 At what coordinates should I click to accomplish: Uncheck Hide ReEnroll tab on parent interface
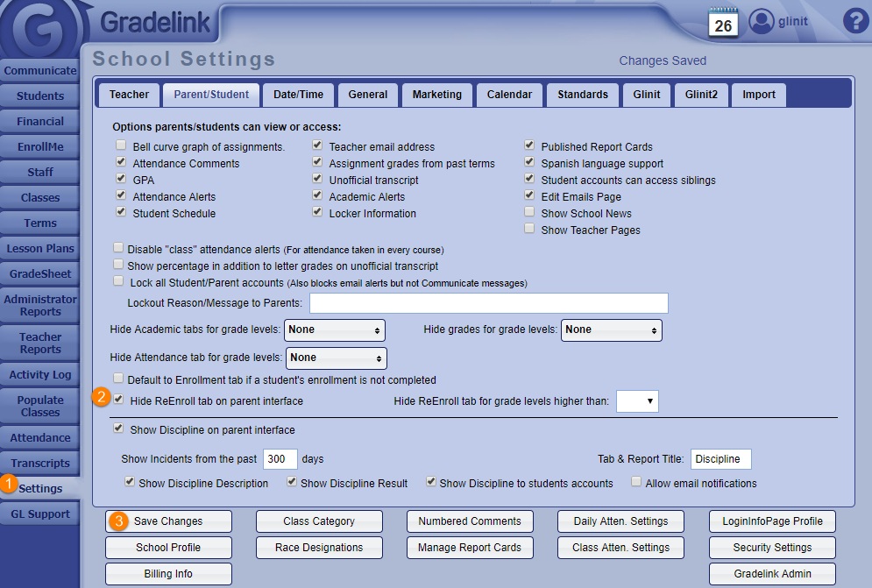coord(118,400)
